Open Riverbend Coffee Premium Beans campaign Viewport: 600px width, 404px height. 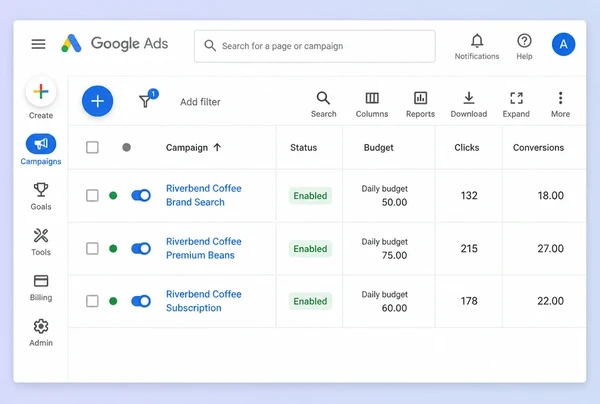click(x=204, y=248)
